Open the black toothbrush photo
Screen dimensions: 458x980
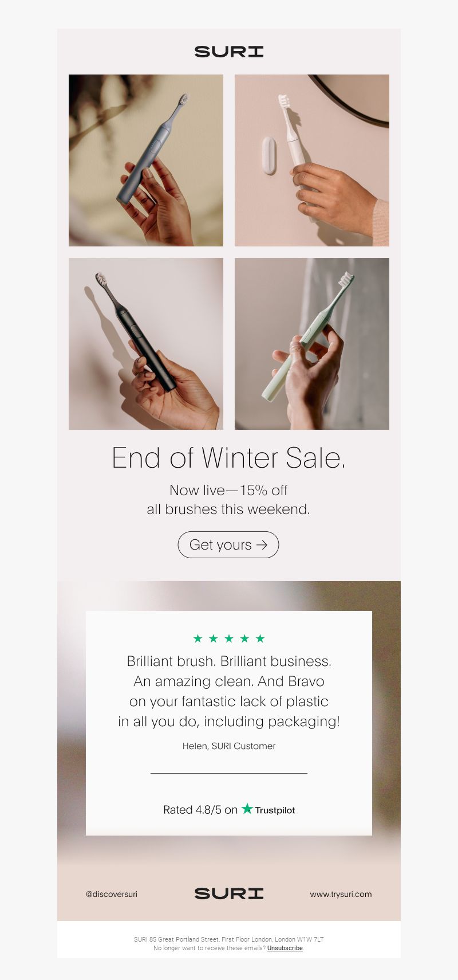click(146, 344)
